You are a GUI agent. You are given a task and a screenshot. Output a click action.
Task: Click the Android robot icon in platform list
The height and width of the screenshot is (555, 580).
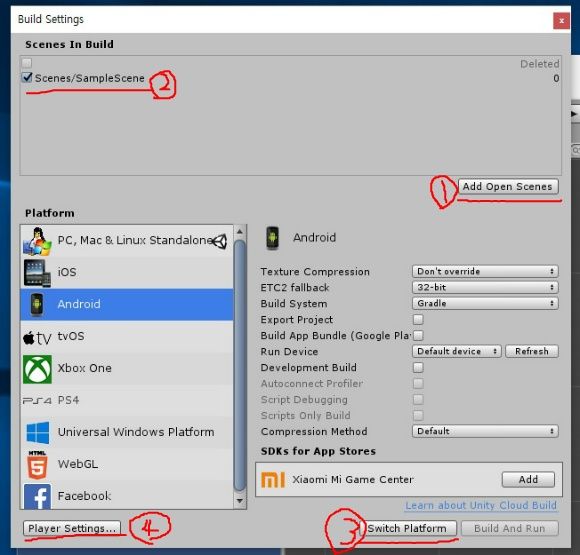[37, 305]
